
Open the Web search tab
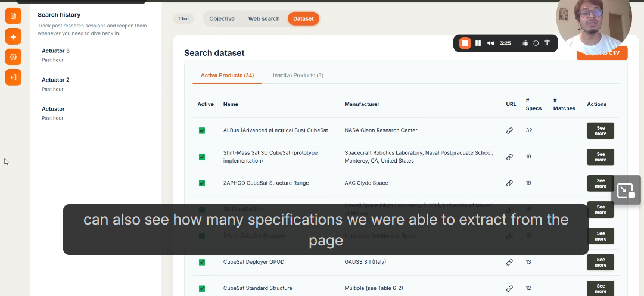tap(264, 18)
